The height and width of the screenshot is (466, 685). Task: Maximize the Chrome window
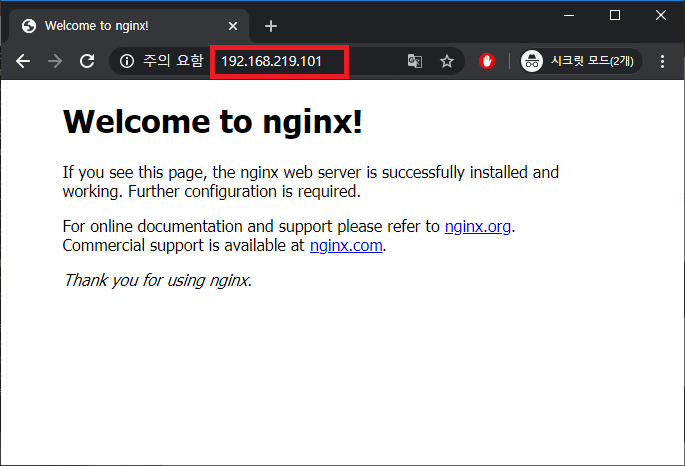[615, 15]
